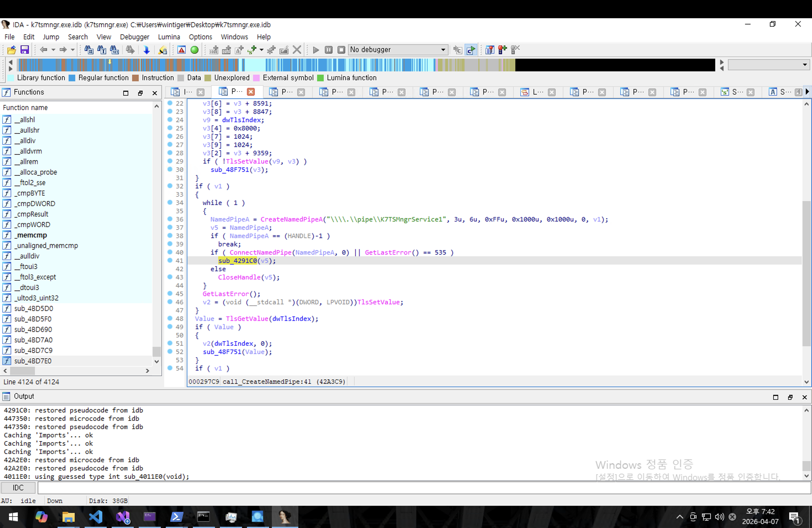812x528 pixels.
Task: Open the No debugger dropdown
Action: pyautogui.click(x=442, y=50)
